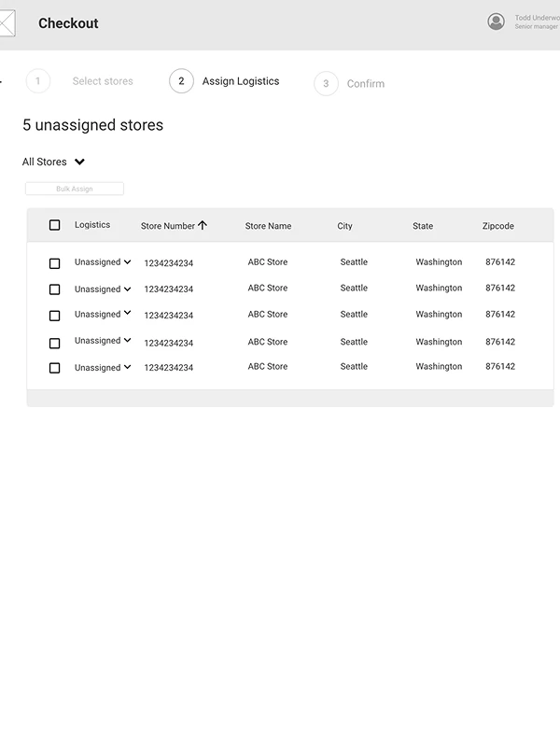Viewport: 560px width, 747px height.
Task: Click the Bulk Assign button
Action: click(x=75, y=189)
